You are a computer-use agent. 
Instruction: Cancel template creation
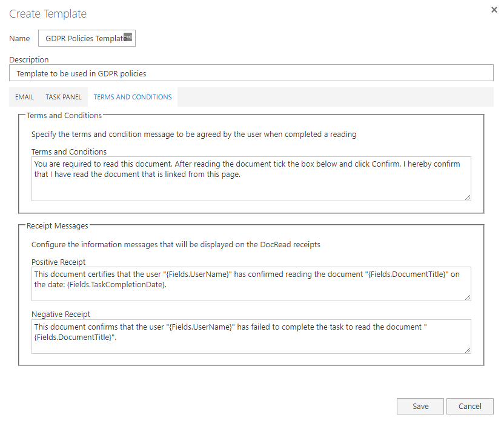click(x=470, y=406)
